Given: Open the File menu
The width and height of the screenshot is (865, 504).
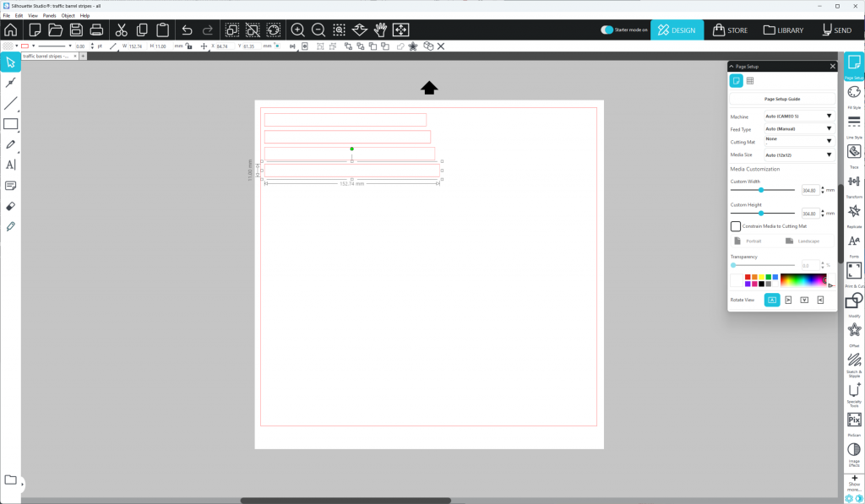Looking at the screenshot, I should [x=7, y=15].
